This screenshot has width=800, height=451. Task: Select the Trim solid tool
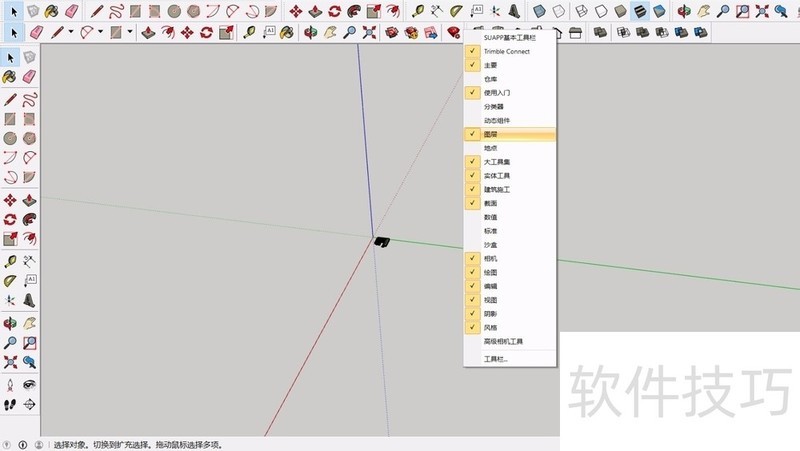681,33
